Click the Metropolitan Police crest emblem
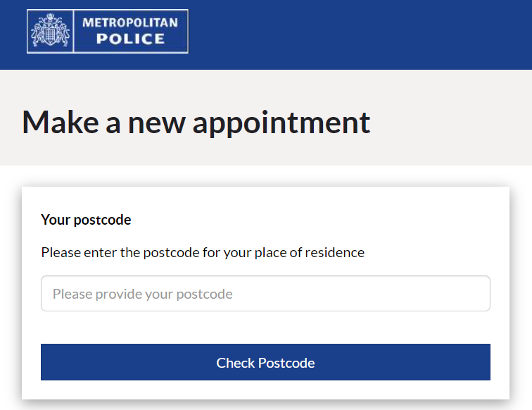 [x=50, y=30]
